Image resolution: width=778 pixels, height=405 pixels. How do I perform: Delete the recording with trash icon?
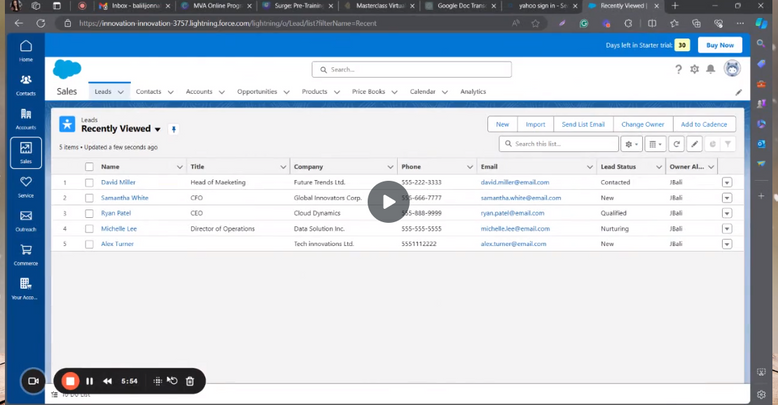click(190, 381)
